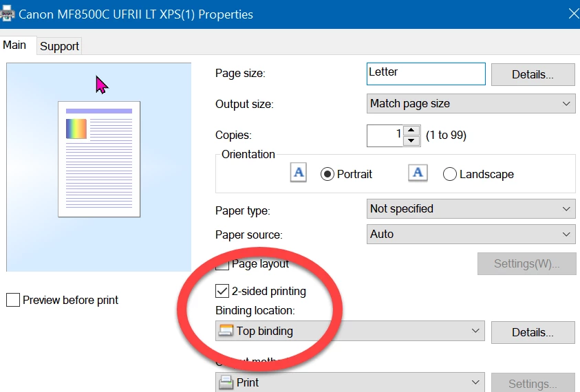Click the Copies number field

[x=385, y=135]
